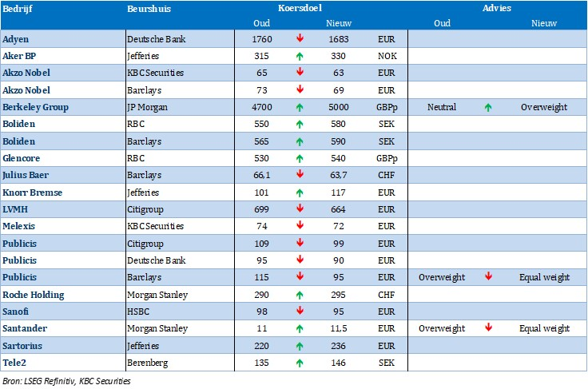Click the Overweight advice for Berkeley Group
Viewport: 588px width, 389px height.
coord(544,107)
